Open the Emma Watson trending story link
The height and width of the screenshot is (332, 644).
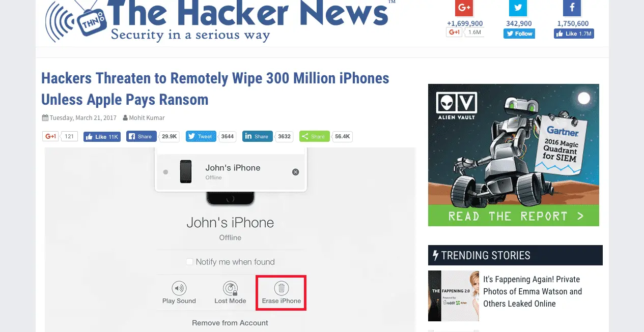pos(533,291)
